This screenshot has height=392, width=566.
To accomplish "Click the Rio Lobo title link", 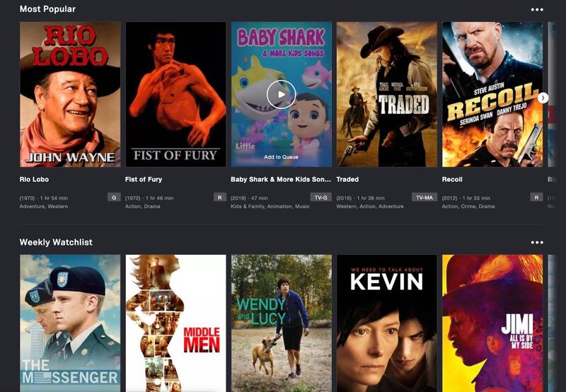I will [x=34, y=180].
